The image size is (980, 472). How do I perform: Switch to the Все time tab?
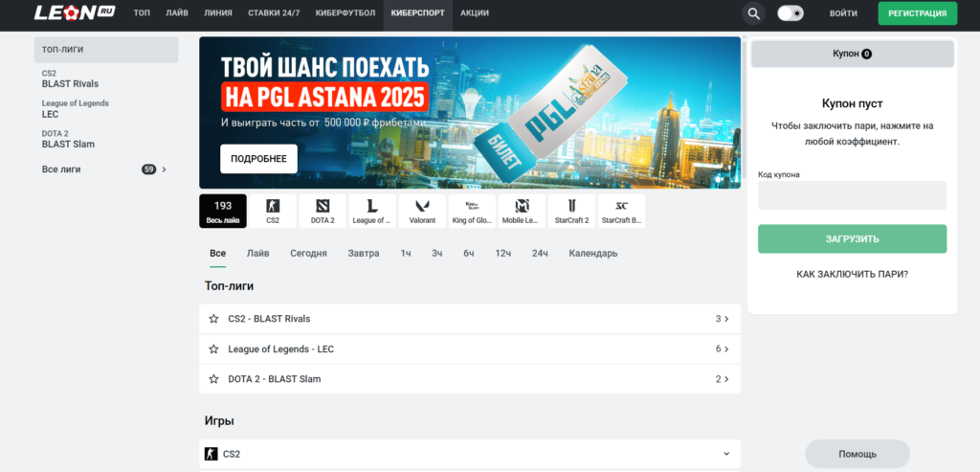(x=217, y=253)
